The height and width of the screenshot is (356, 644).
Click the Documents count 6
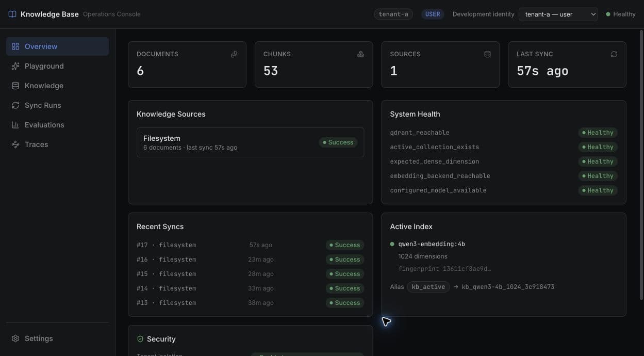(140, 71)
